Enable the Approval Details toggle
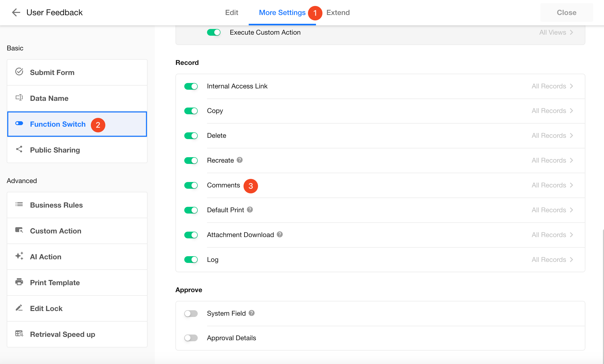 coord(191,338)
